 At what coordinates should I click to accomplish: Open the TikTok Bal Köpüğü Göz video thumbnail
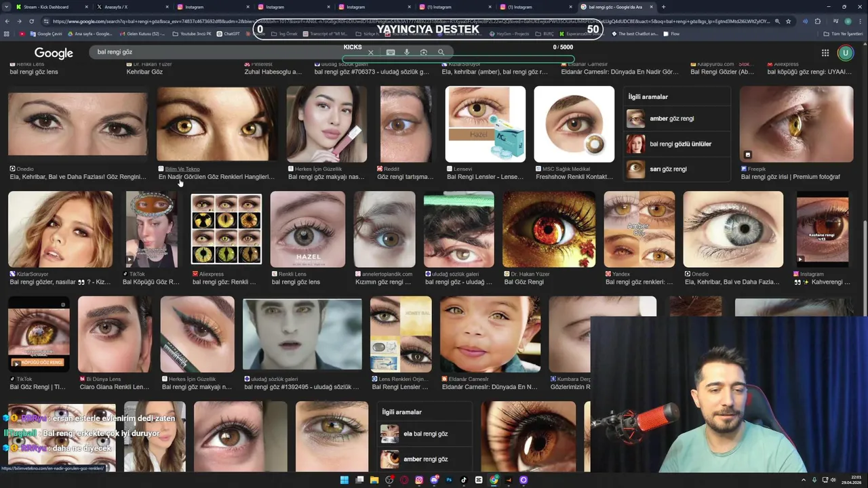pos(151,229)
